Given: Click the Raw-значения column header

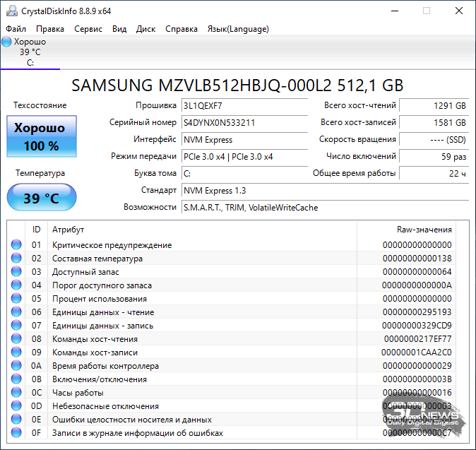Looking at the screenshot, I should coord(406,230).
